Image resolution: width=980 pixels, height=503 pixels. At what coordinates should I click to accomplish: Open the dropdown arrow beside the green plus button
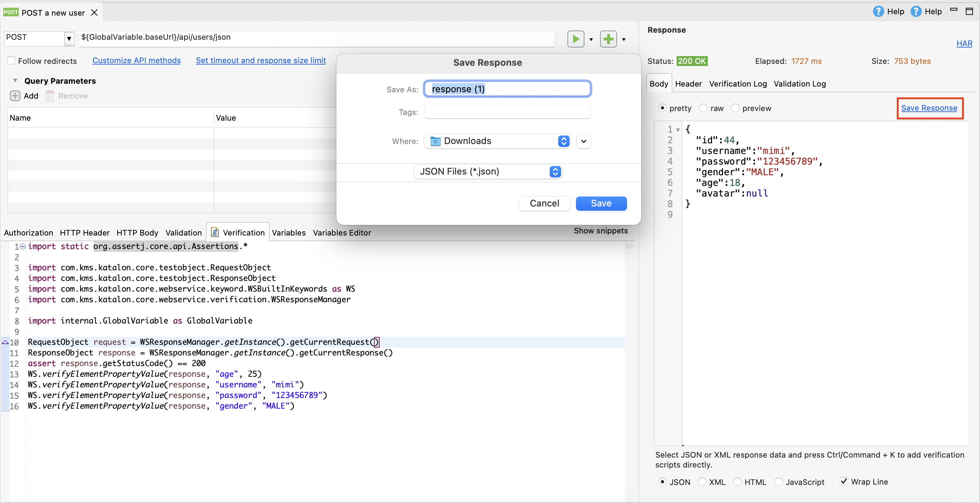click(x=623, y=39)
